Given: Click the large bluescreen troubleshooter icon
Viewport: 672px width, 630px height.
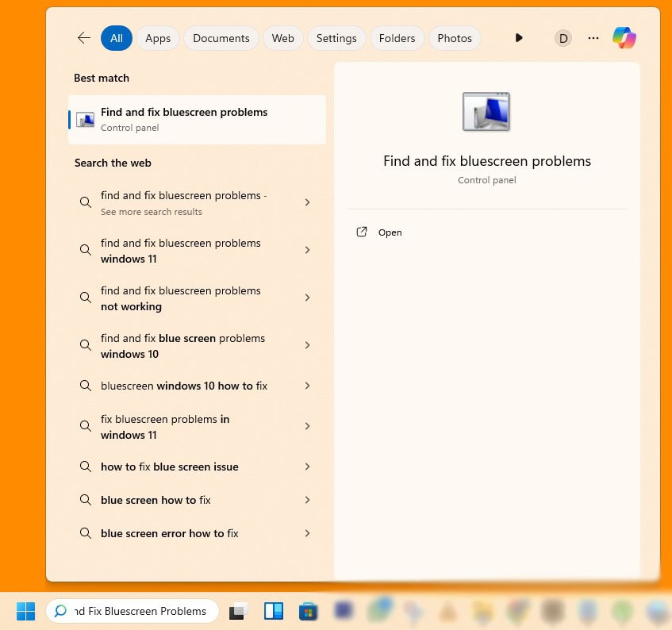Looking at the screenshot, I should tap(486, 112).
